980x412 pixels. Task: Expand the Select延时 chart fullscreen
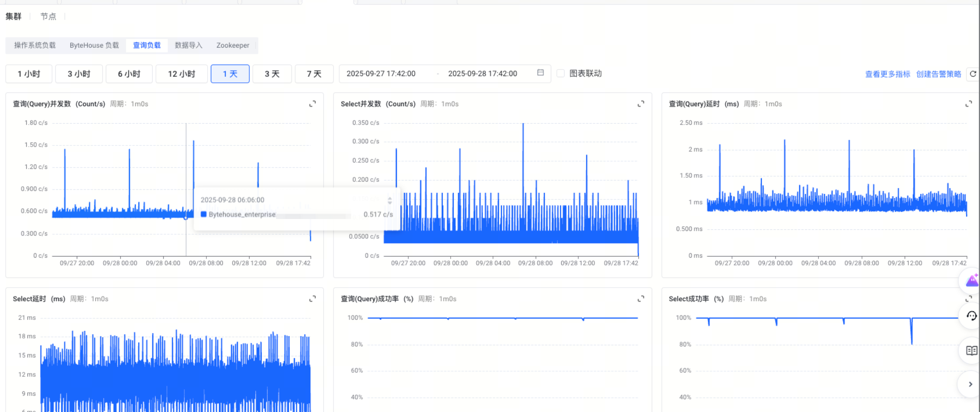(312, 299)
